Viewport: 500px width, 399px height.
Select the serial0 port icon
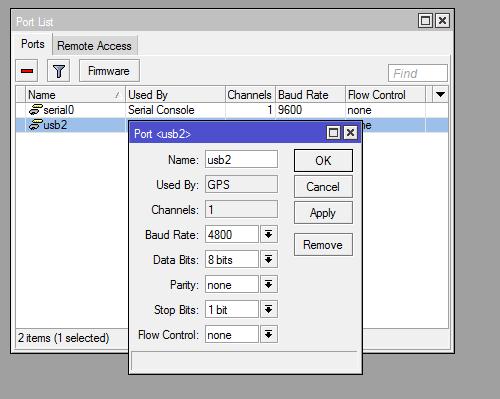pos(36,110)
